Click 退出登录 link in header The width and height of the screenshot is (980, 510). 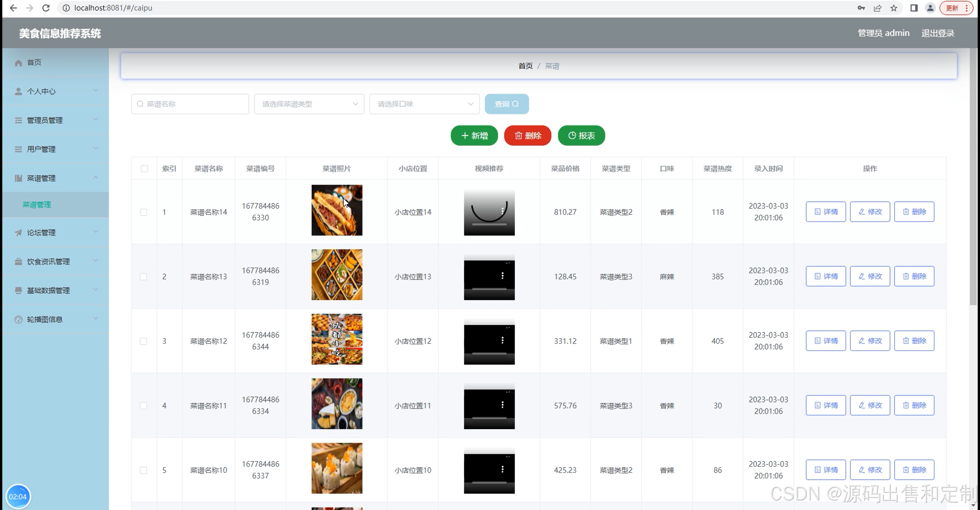[x=938, y=33]
